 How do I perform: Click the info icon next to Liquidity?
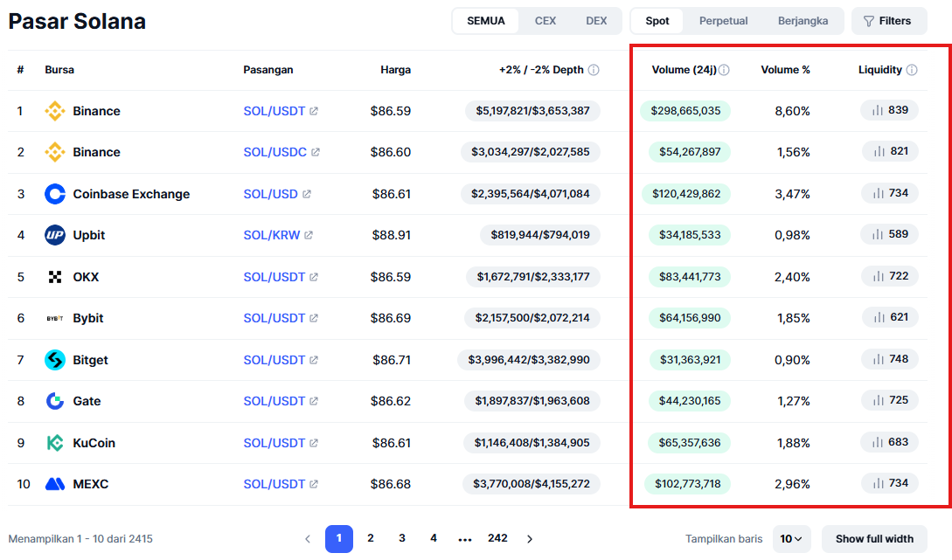coord(912,70)
